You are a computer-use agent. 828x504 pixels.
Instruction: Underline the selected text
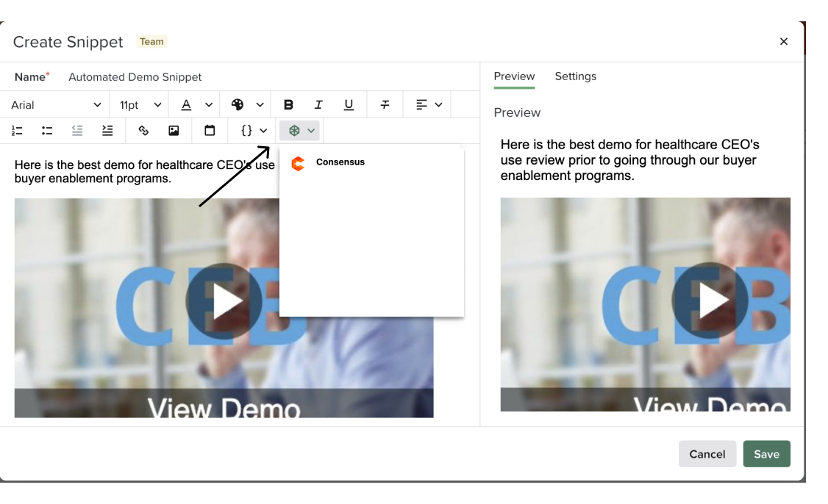coord(349,104)
